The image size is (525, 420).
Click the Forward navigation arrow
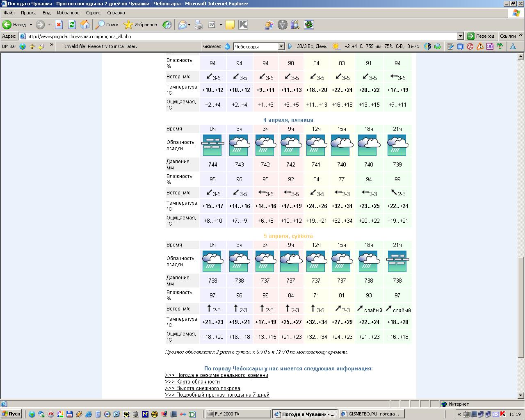point(40,25)
